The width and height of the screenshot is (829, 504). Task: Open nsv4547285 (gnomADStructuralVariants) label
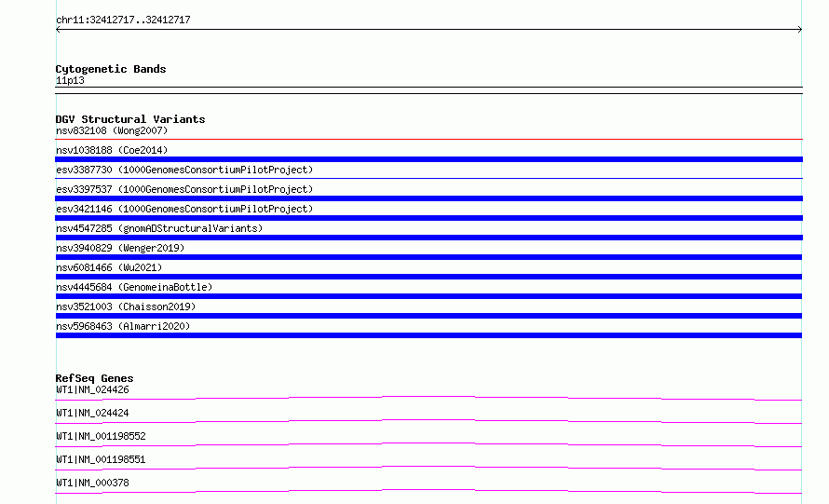[x=159, y=228]
